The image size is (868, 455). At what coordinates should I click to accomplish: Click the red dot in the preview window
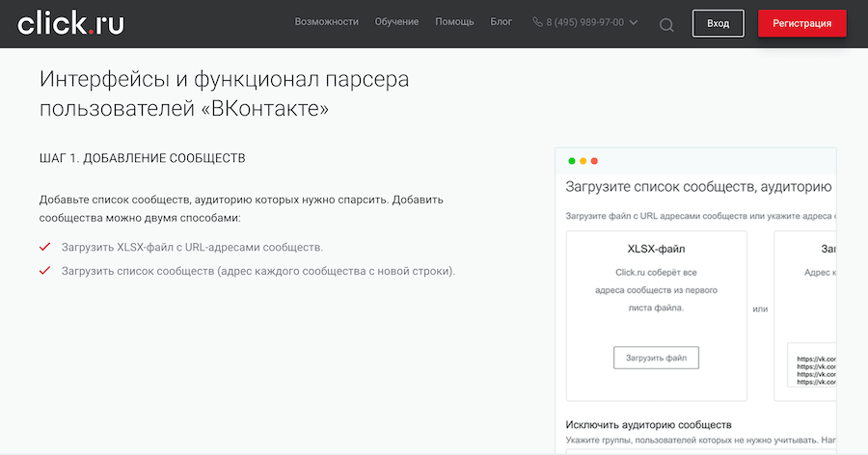(x=595, y=161)
